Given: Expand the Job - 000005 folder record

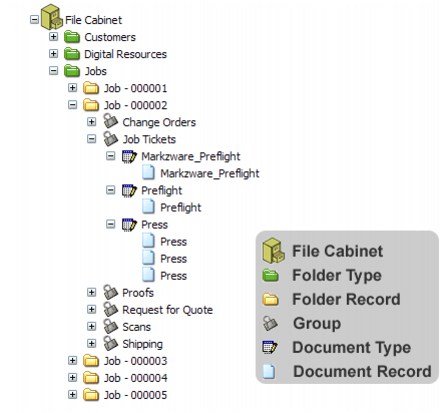Looking at the screenshot, I should pos(72,395).
